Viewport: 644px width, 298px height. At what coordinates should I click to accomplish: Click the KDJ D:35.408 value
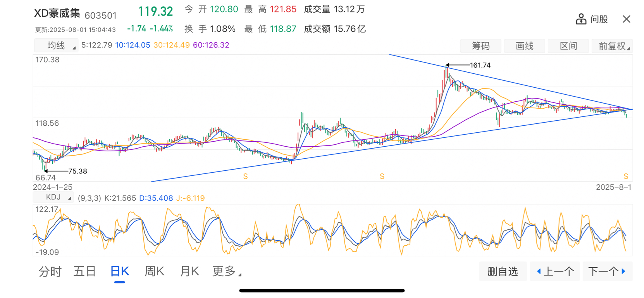156,198
